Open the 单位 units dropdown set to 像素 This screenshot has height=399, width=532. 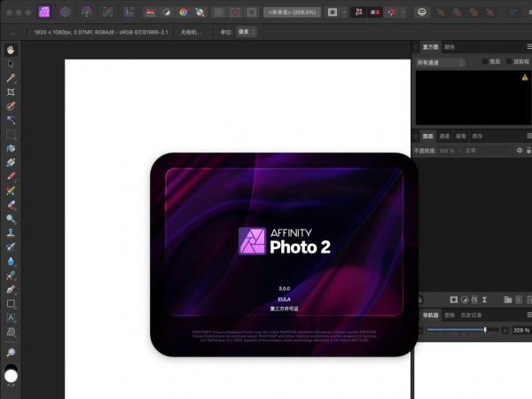tap(246, 32)
